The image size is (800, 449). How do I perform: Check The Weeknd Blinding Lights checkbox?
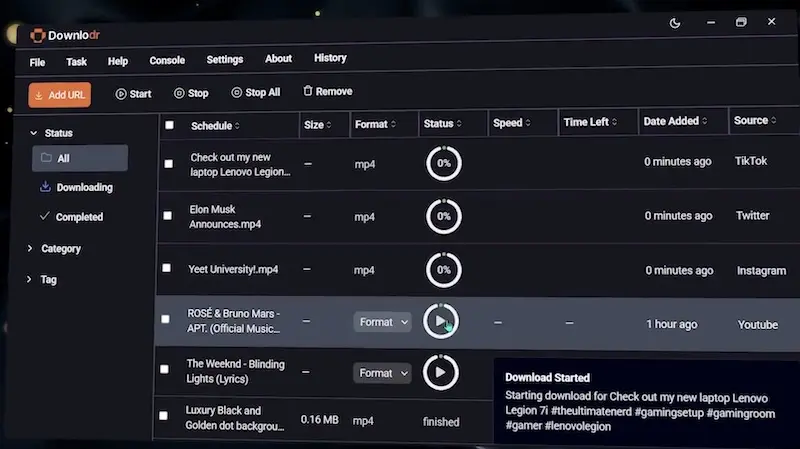coord(164,369)
